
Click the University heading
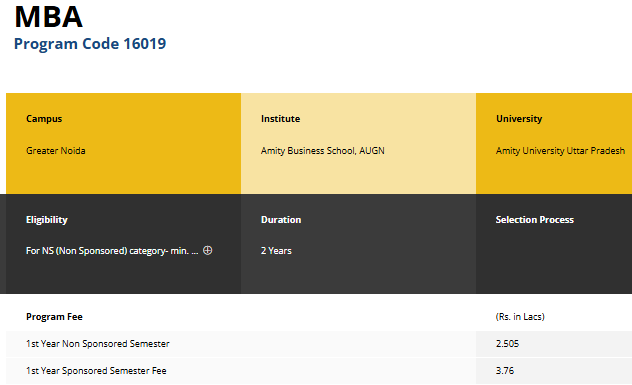click(519, 119)
